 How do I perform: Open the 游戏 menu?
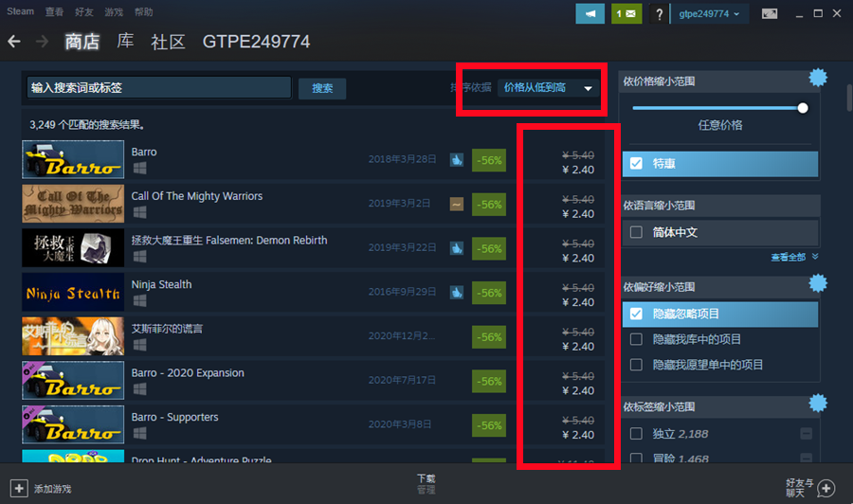[x=114, y=11]
